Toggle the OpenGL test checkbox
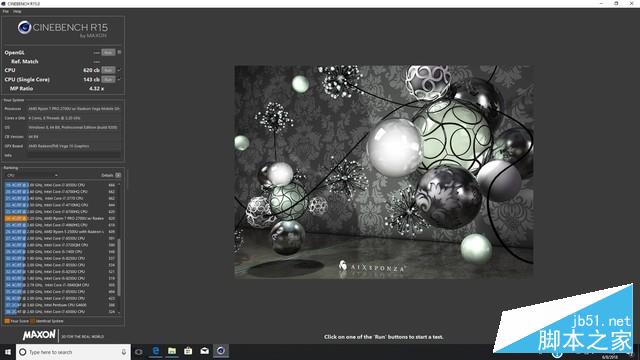 click(119, 52)
